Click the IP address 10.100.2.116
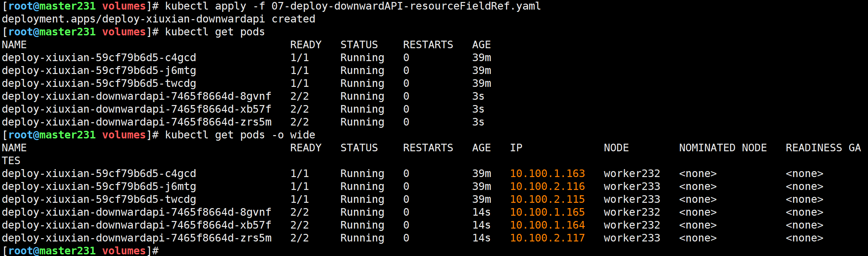 (x=547, y=186)
